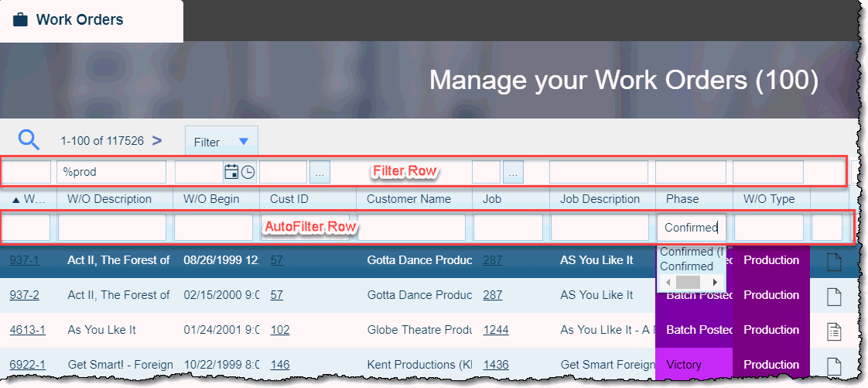Expand the Filter dropdown

pyautogui.click(x=221, y=142)
